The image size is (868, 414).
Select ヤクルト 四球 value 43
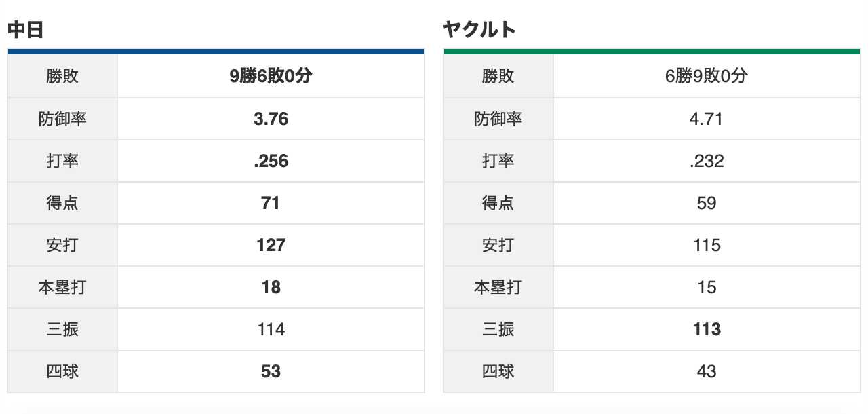tap(707, 371)
